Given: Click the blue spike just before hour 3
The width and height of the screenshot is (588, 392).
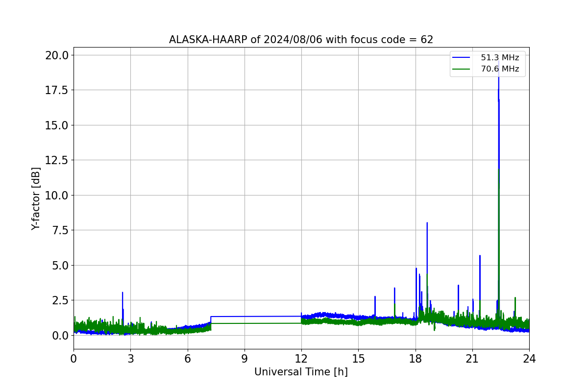Looking at the screenshot, I should pos(122,311).
